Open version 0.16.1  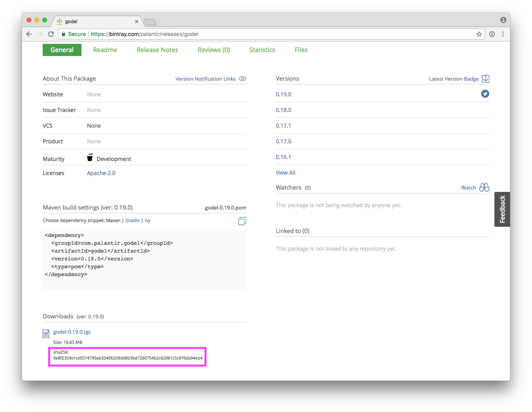[x=283, y=157]
